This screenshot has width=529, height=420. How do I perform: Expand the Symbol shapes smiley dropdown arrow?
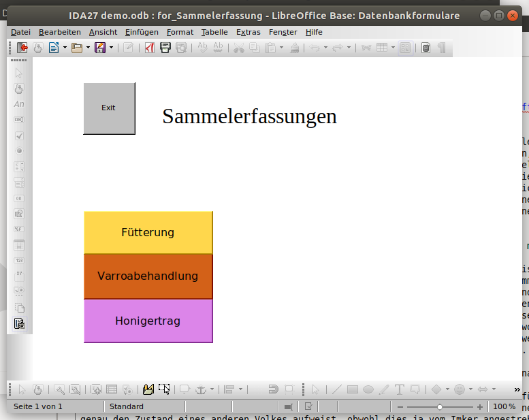coord(470,389)
